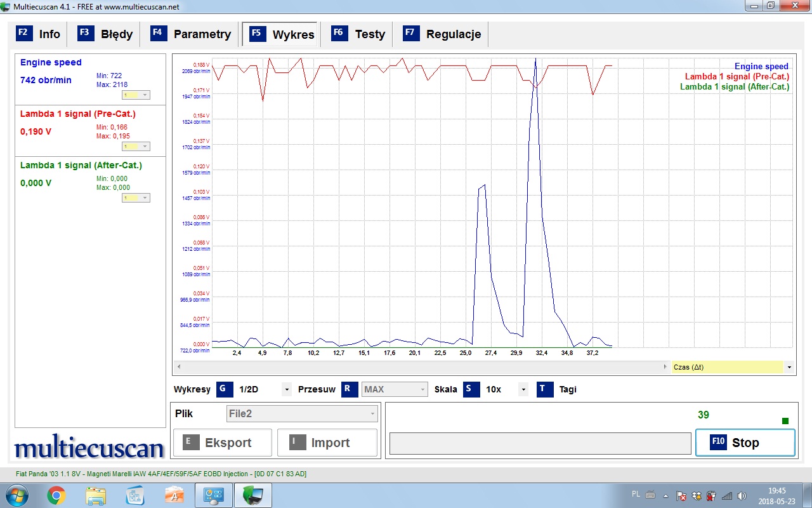The width and height of the screenshot is (812, 508).
Task: Expand the Wykresy 1/2D dropdown
Action: [287, 389]
